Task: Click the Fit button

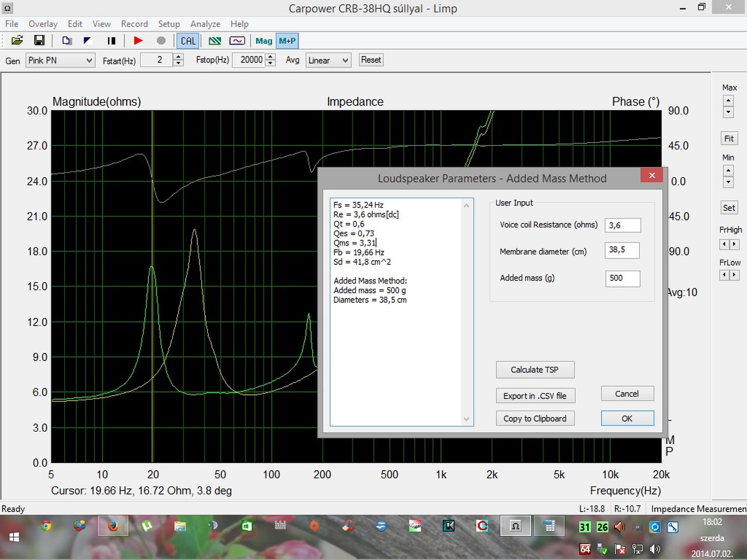Action: (729, 138)
